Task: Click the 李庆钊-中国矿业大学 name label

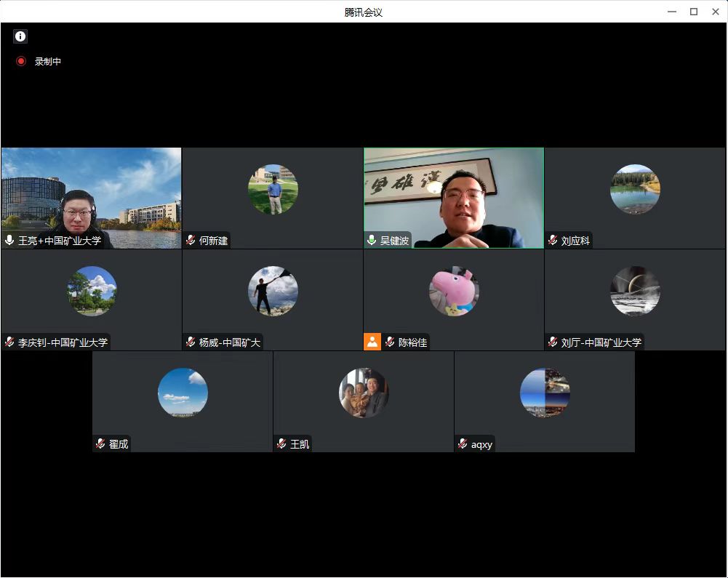Action: (x=63, y=342)
